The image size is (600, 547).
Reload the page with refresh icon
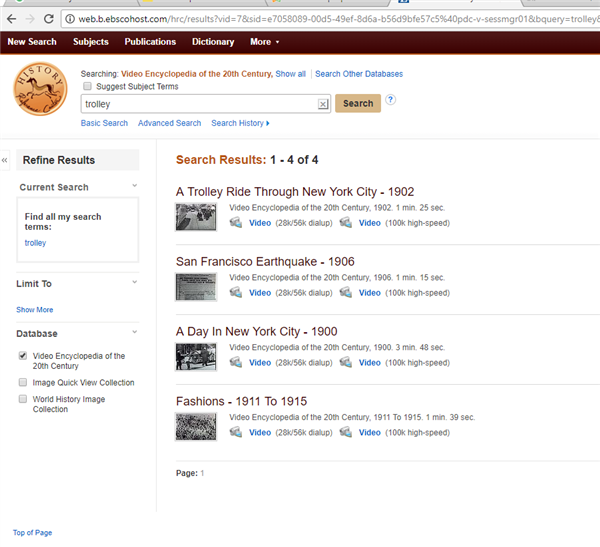(x=49, y=19)
